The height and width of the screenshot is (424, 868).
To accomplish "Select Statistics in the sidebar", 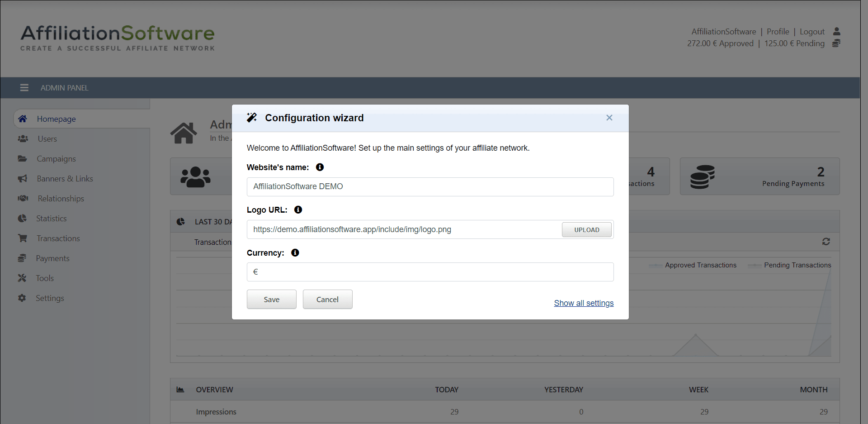I will tap(51, 219).
